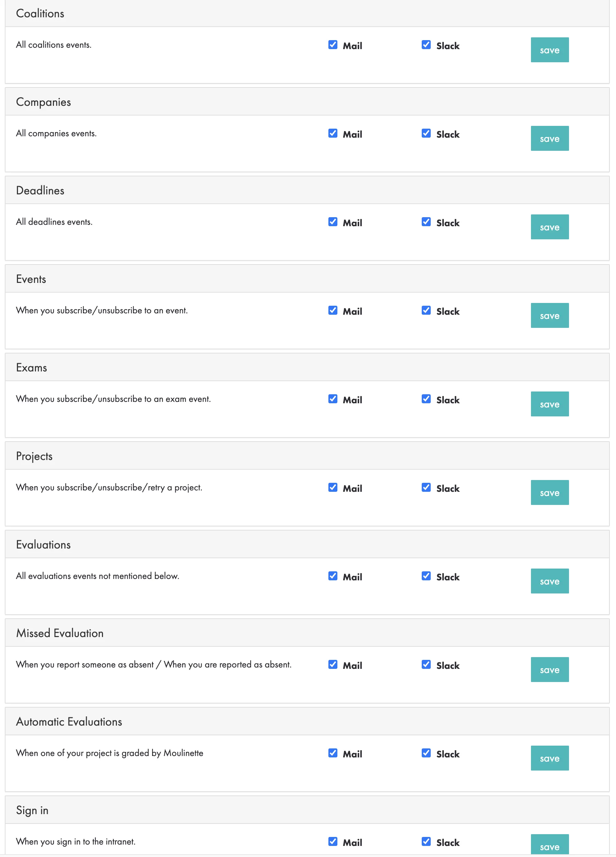Disable Slack for exam event subscriptions

point(426,399)
